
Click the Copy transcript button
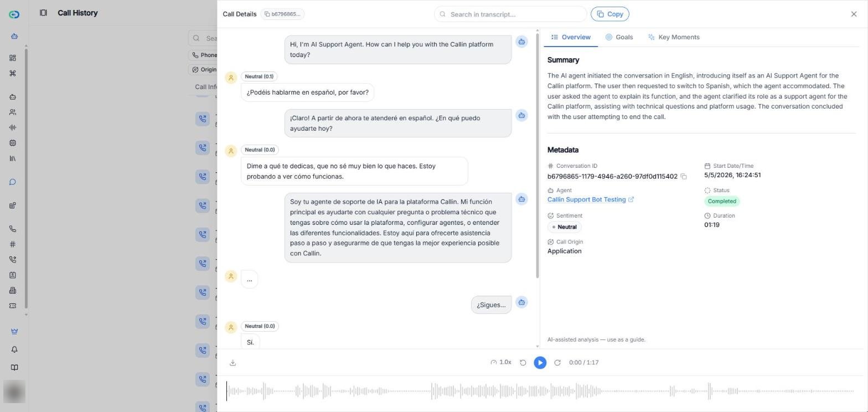[610, 14]
